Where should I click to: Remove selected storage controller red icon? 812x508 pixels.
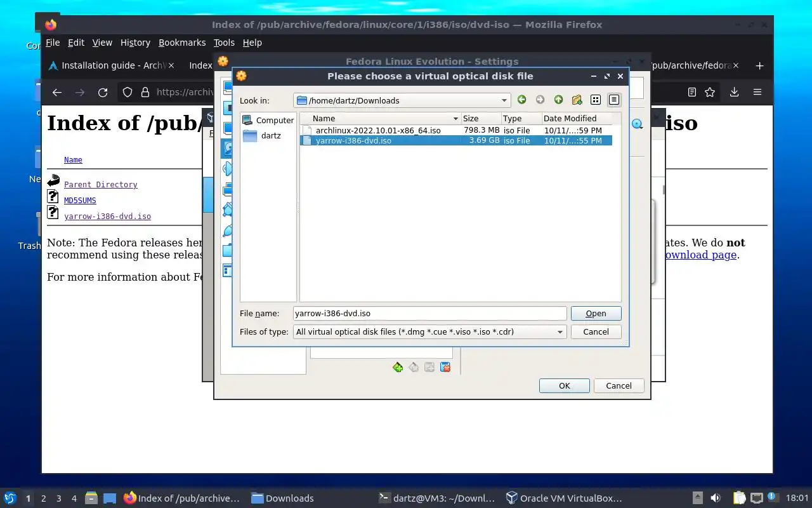[445, 367]
